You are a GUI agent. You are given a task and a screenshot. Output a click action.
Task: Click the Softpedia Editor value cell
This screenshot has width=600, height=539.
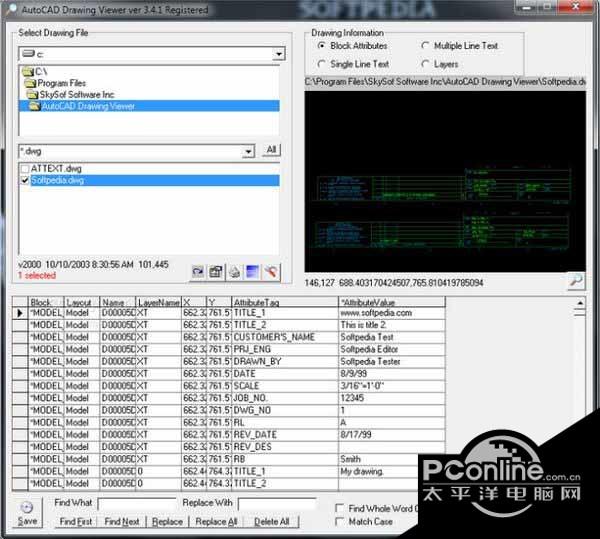click(x=392, y=350)
